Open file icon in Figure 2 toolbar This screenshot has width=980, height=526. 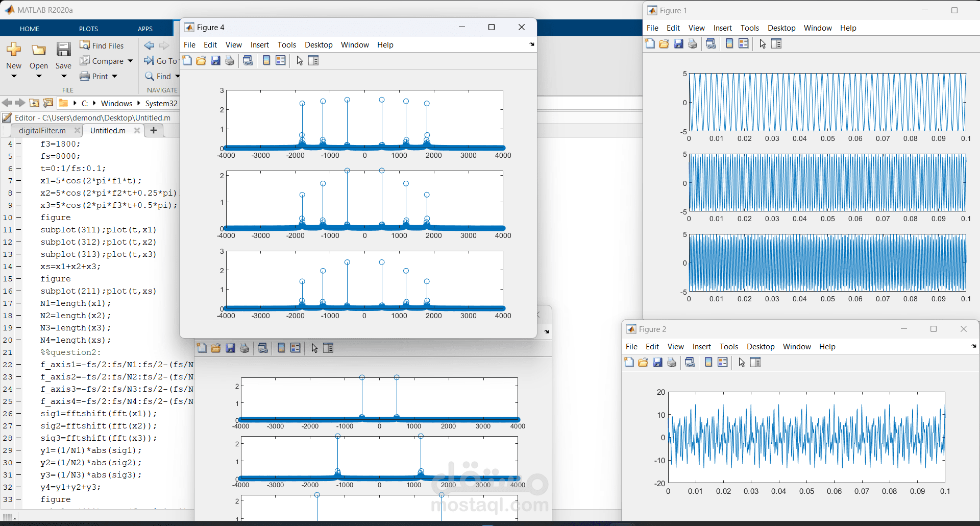point(643,363)
